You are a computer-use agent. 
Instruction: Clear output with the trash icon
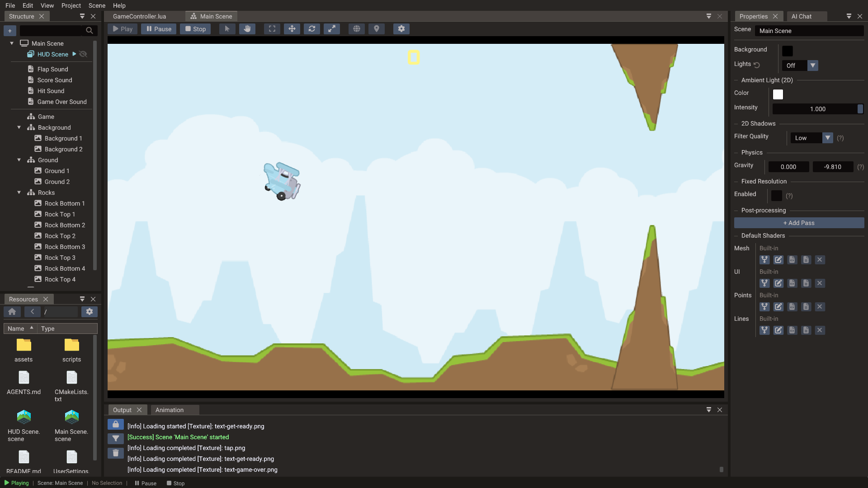[116, 453]
